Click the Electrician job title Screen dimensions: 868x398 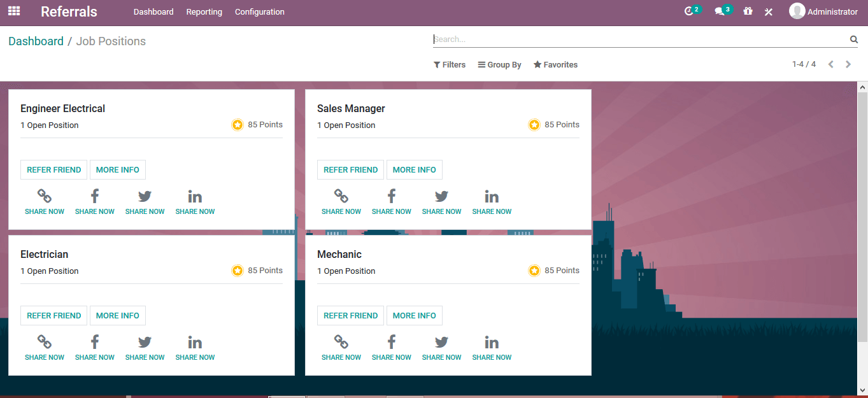[x=44, y=255]
